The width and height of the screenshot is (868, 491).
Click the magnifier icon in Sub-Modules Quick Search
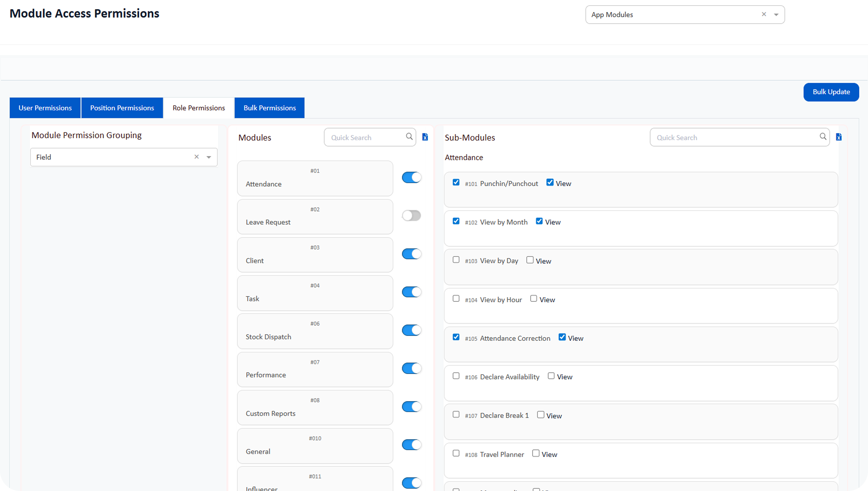823,137
